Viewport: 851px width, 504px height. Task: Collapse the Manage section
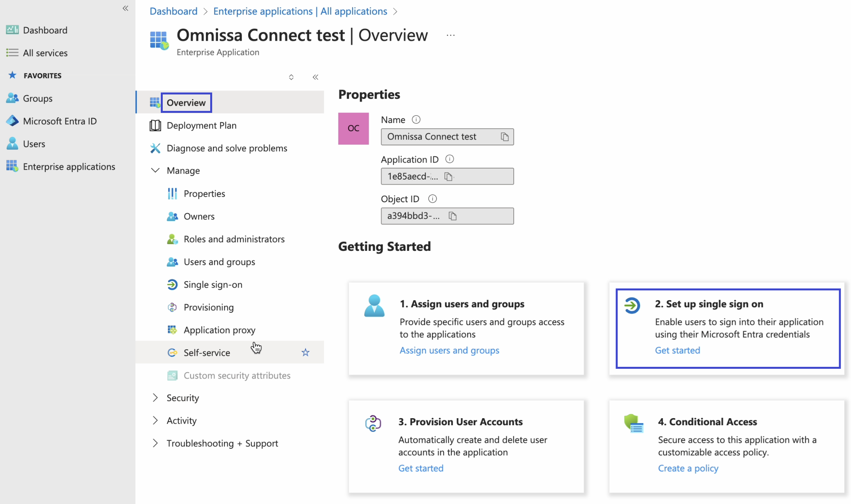pyautogui.click(x=155, y=170)
